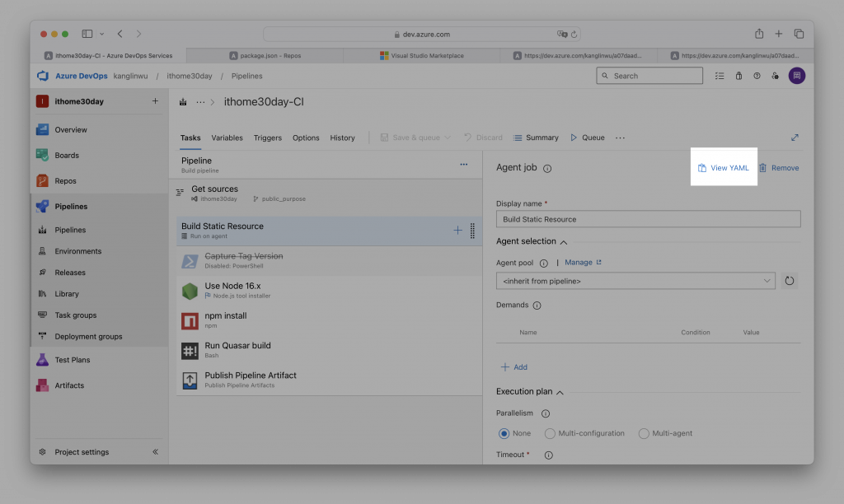Open Overview in sidebar
This screenshot has width=844, height=504.
(x=99, y=129)
